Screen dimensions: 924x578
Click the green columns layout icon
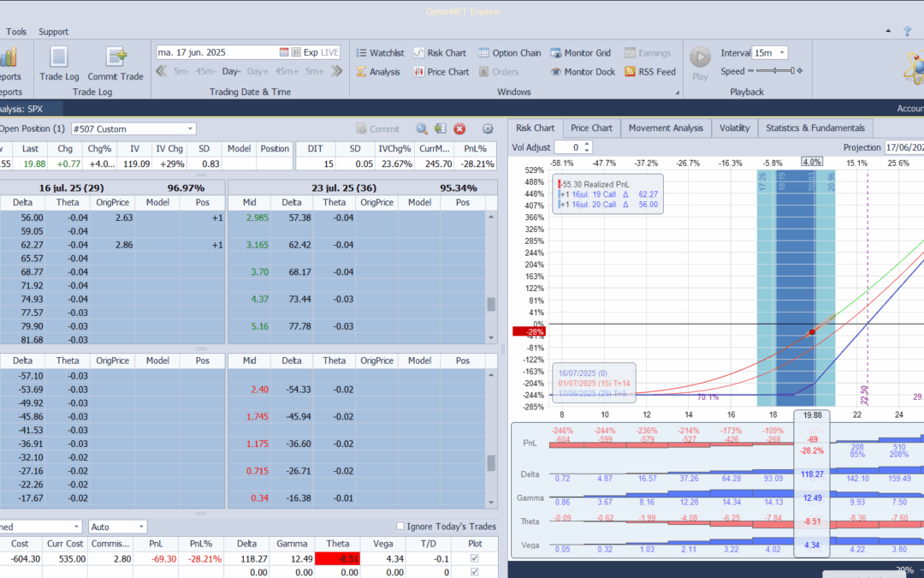pos(441,128)
